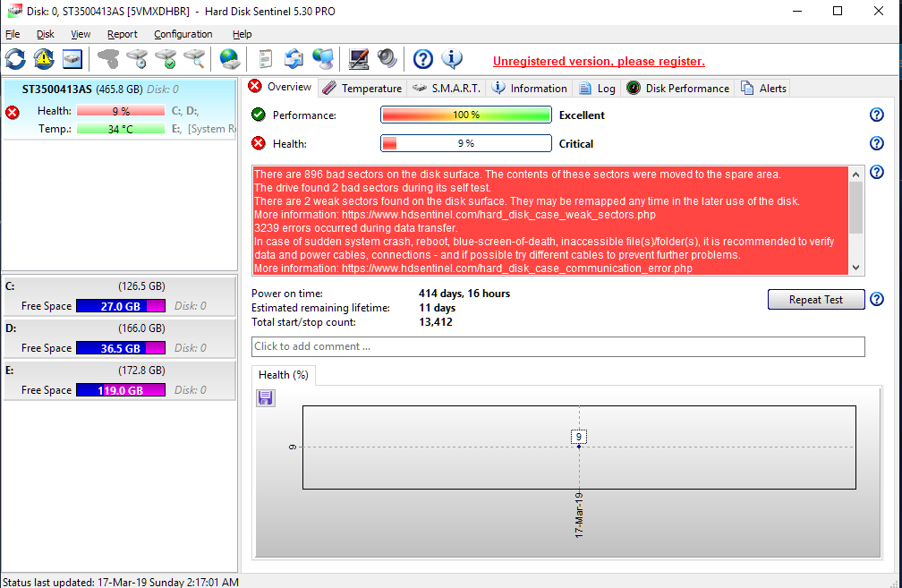The image size is (902, 588).
Task: Click the D: free space 36.5 GB bar
Action: click(121, 348)
